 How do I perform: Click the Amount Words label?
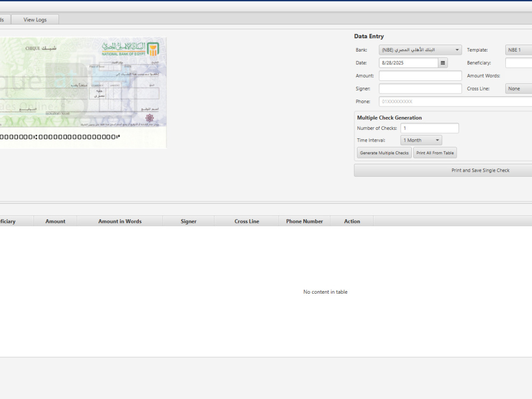(484, 76)
